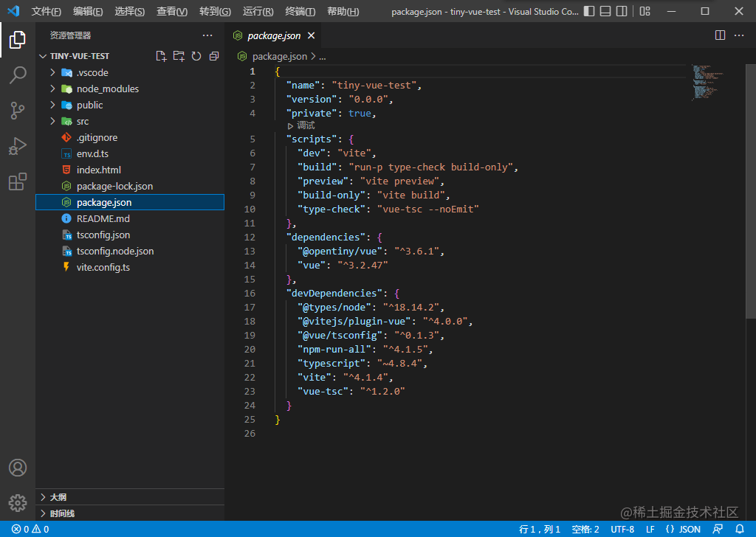
Task: Click the New File icon in explorer
Action: pyautogui.click(x=161, y=56)
